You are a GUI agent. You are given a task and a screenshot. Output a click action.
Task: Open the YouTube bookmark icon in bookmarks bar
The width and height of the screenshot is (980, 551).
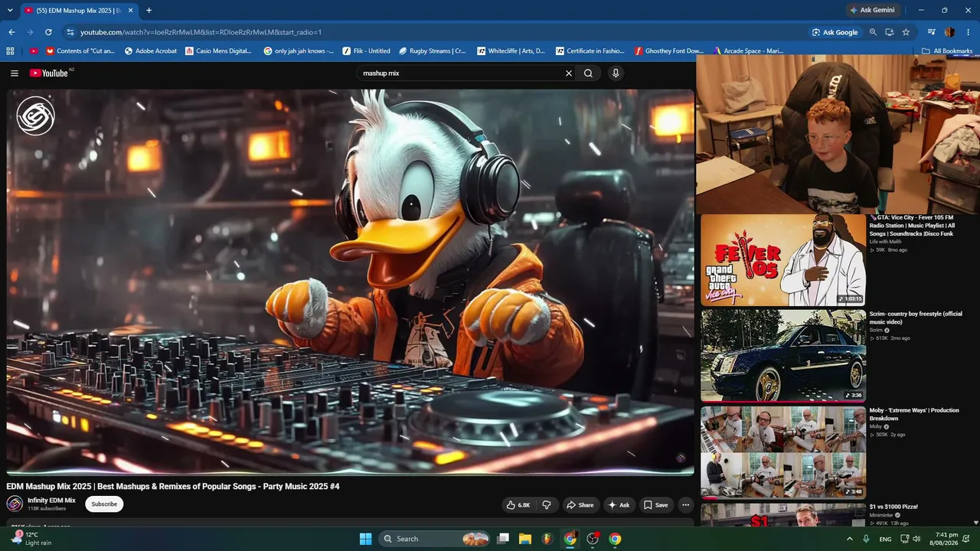pyautogui.click(x=33, y=51)
